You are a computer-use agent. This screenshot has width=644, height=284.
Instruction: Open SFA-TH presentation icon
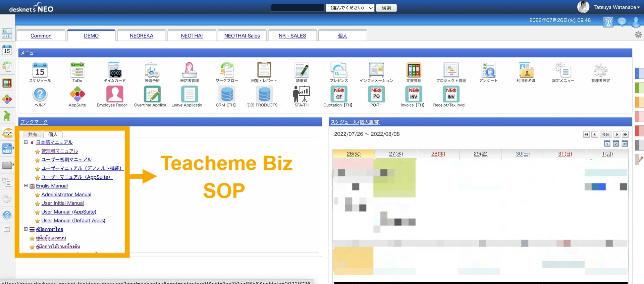pyautogui.click(x=302, y=94)
